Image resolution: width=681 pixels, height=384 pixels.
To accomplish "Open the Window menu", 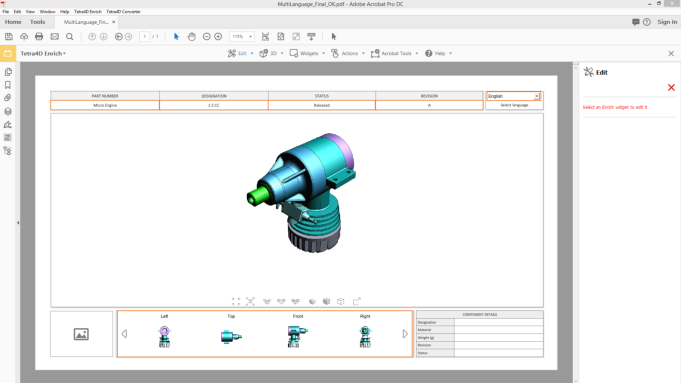I will [x=47, y=12].
